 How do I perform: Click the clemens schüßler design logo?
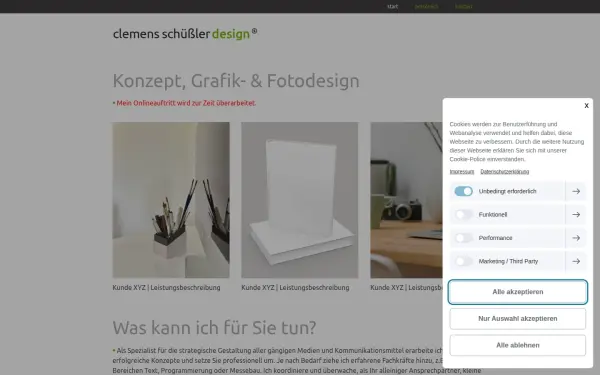point(185,34)
